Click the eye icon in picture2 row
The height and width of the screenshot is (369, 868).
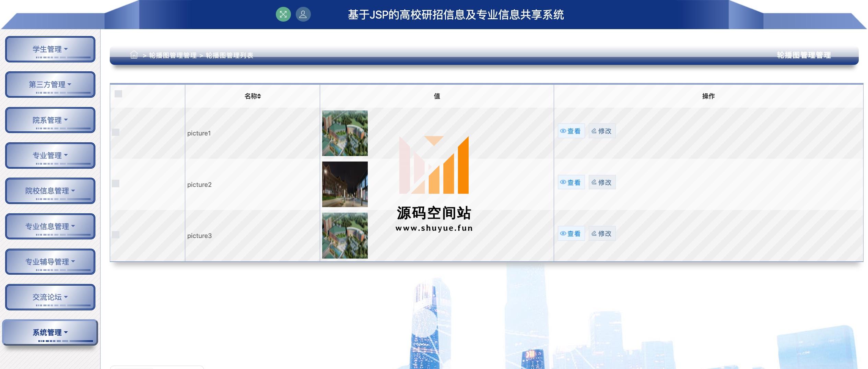(563, 182)
